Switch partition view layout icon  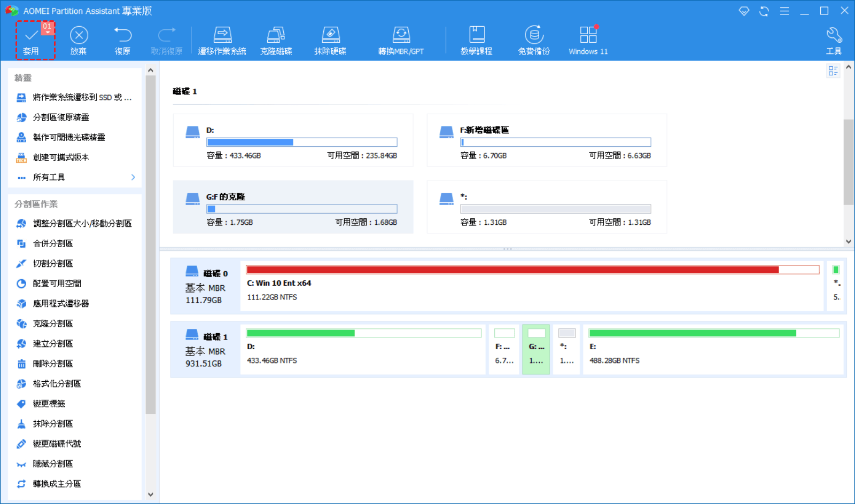click(833, 71)
